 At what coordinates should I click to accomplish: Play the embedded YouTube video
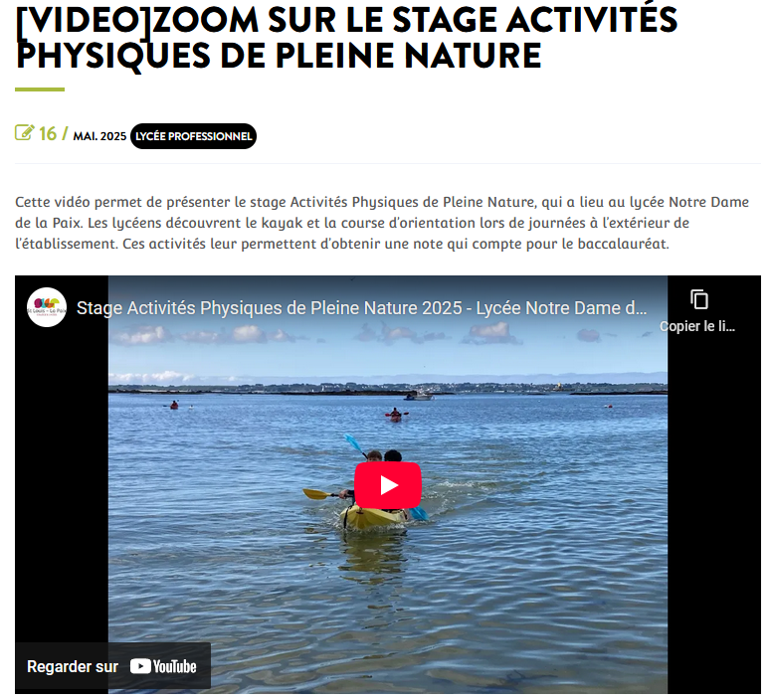[387, 485]
